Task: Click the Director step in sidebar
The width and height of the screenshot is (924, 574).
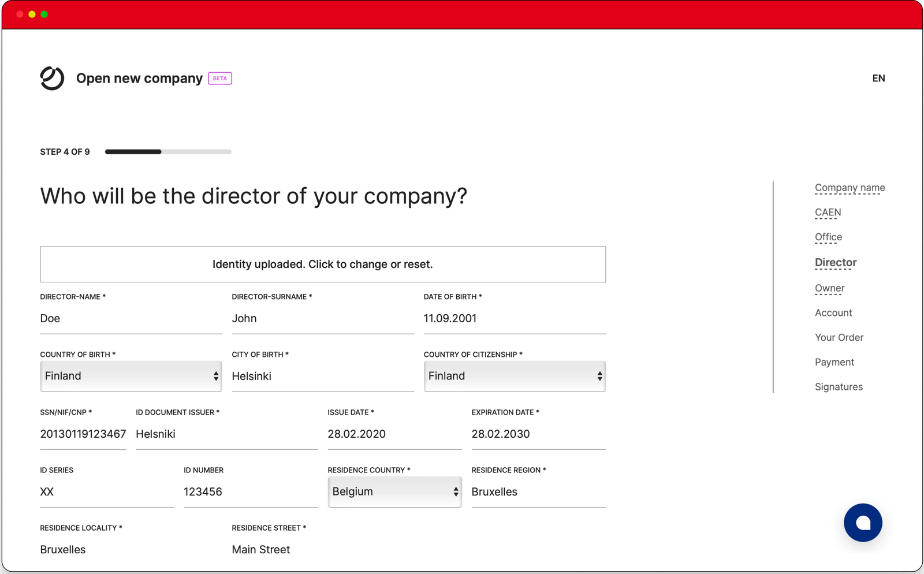Action: coord(836,263)
